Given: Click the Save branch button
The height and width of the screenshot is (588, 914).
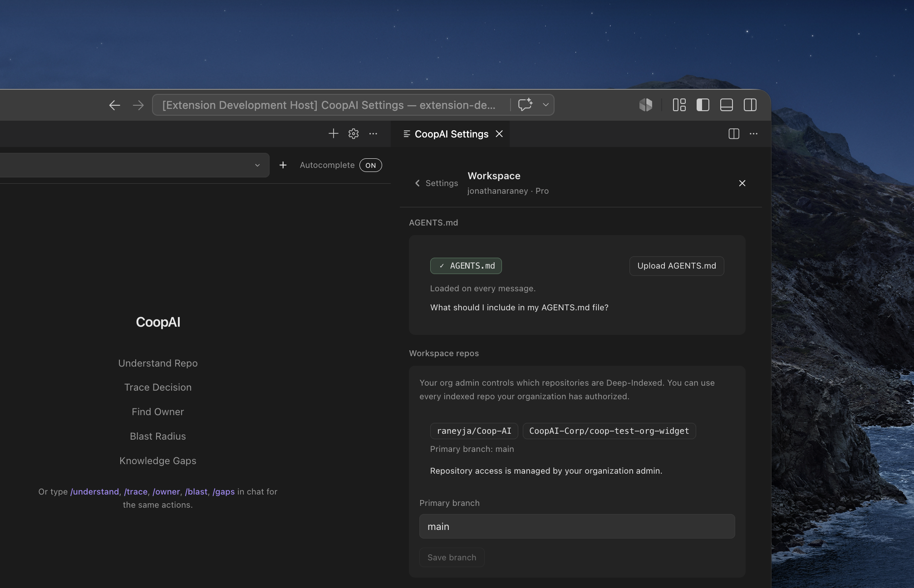Looking at the screenshot, I should pos(452,557).
